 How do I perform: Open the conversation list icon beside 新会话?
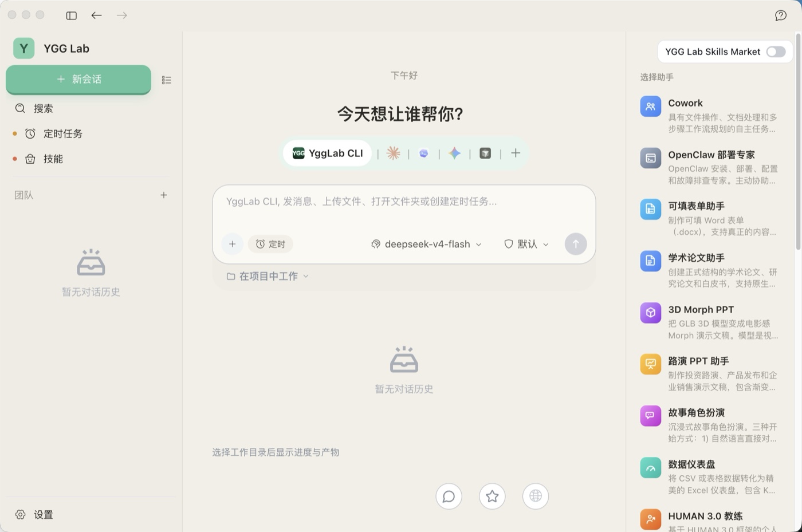pos(167,80)
